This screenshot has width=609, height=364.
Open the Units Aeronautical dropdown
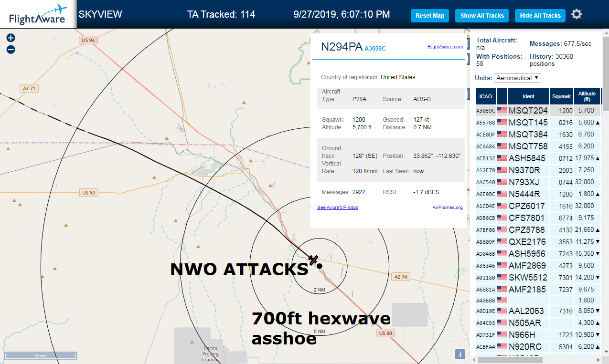[518, 78]
